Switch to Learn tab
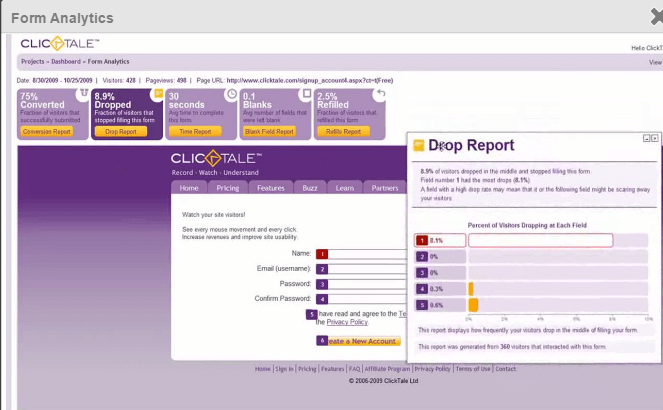Viewport: 663px width, 410px height. pyautogui.click(x=345, y=188)
